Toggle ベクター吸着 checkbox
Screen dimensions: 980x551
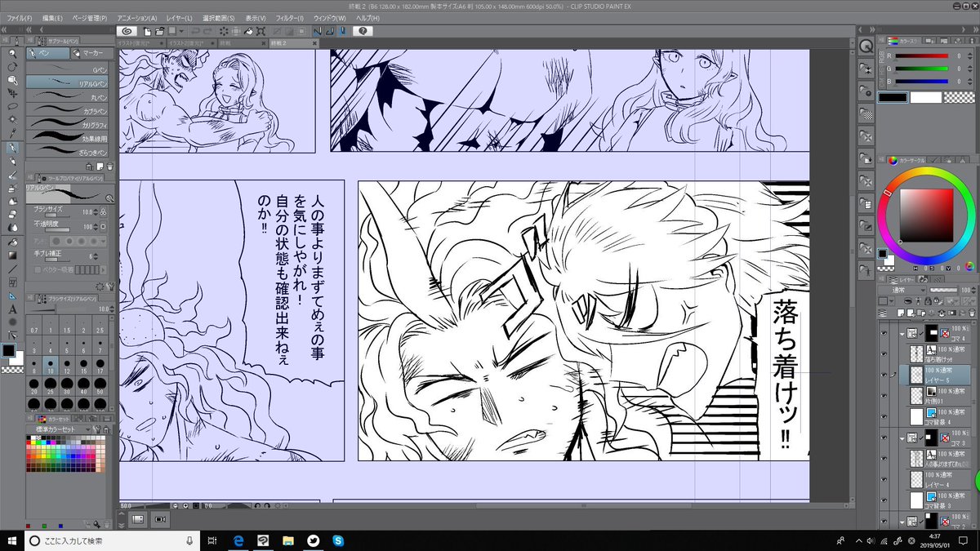tap(38, 270)
